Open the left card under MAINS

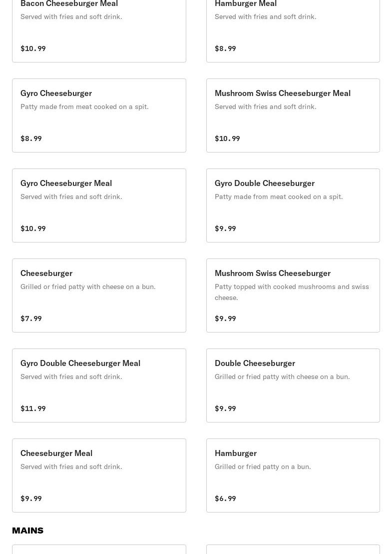[x=99, y=549]
